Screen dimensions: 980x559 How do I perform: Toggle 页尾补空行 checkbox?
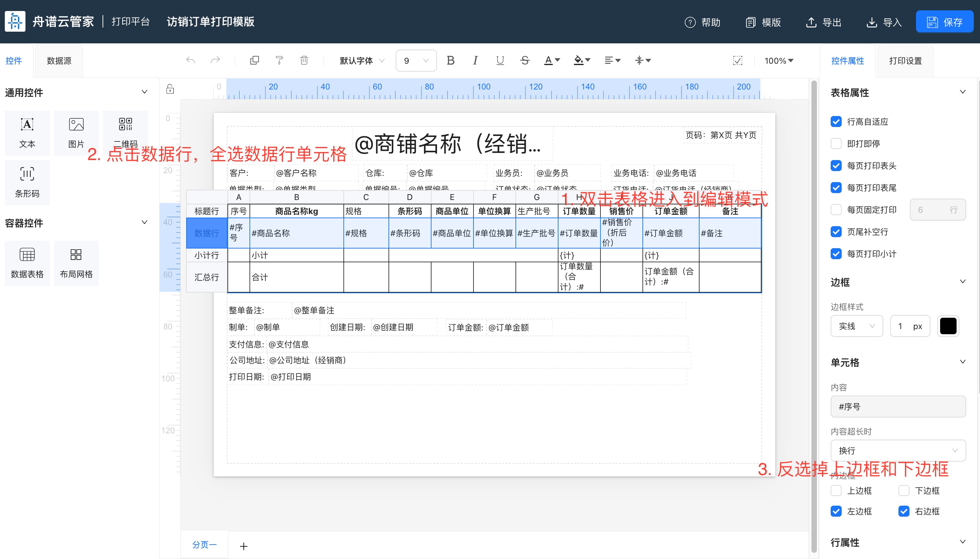836,232
